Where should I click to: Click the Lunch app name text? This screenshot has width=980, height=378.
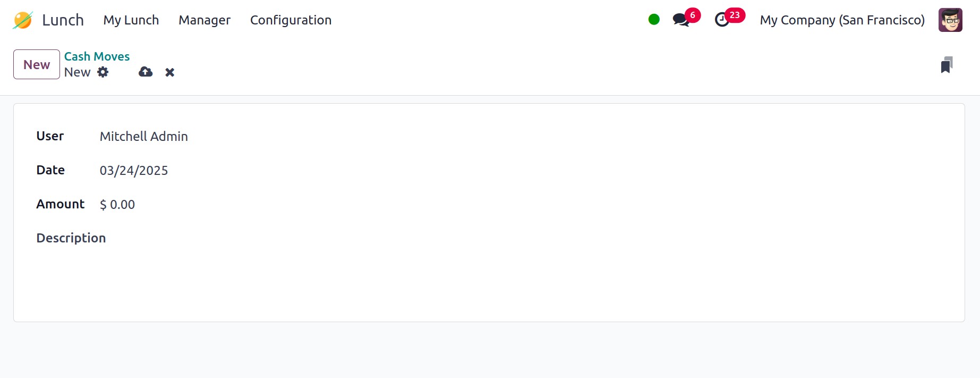click(x=63, y=20)
